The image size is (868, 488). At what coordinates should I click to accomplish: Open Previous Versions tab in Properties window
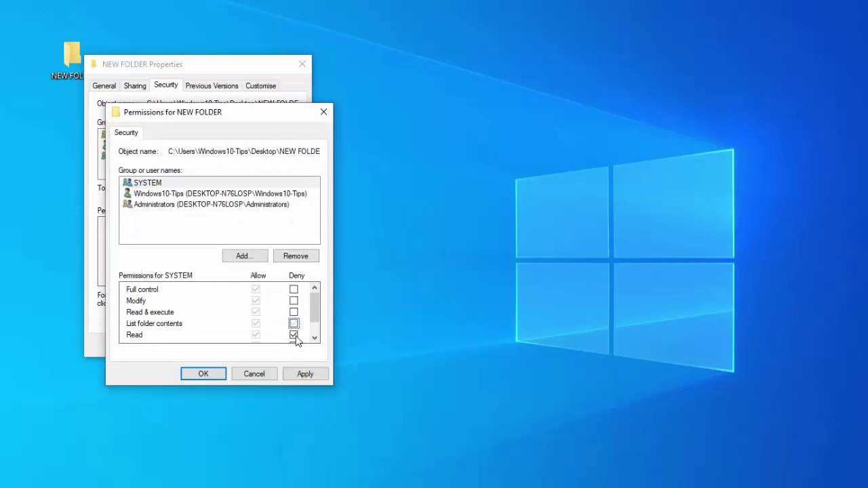click(212, 86)
